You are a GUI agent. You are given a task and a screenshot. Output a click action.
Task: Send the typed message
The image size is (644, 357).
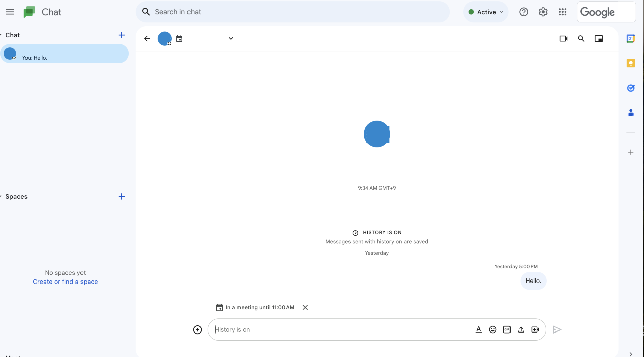(x=557, y=329)
